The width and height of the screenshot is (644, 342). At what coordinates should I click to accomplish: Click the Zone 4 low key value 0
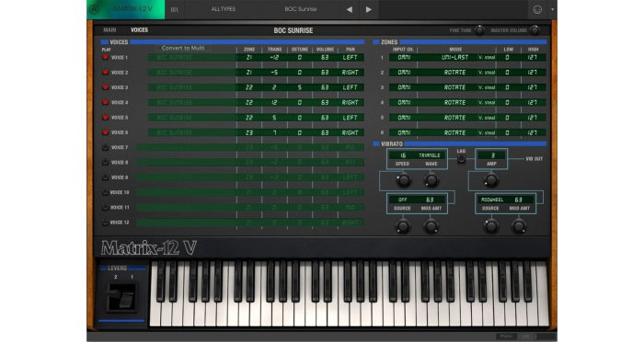tap(508, 103)
